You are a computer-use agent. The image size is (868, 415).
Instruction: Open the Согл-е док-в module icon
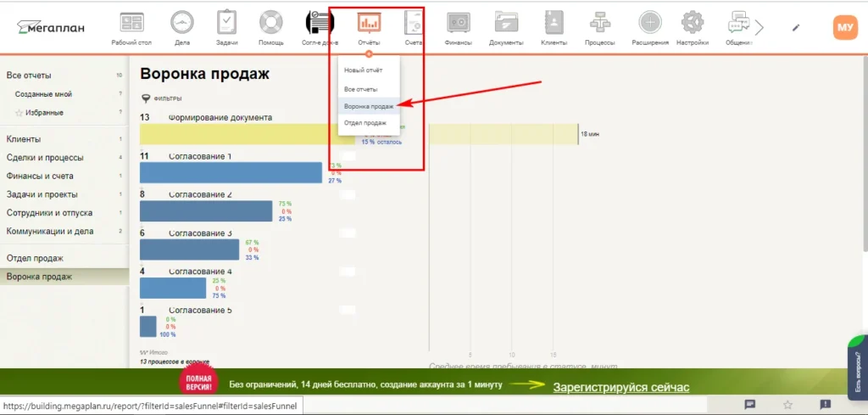tap(320, 23)
